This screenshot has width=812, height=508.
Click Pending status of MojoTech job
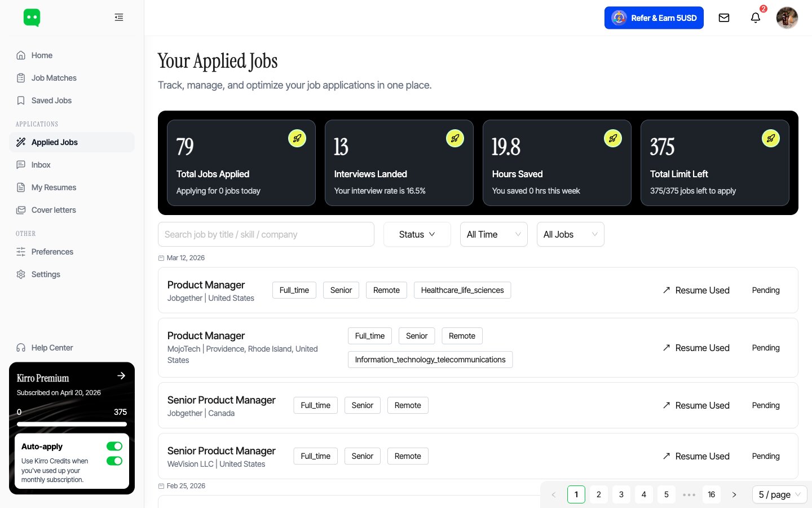click(766, 348)
